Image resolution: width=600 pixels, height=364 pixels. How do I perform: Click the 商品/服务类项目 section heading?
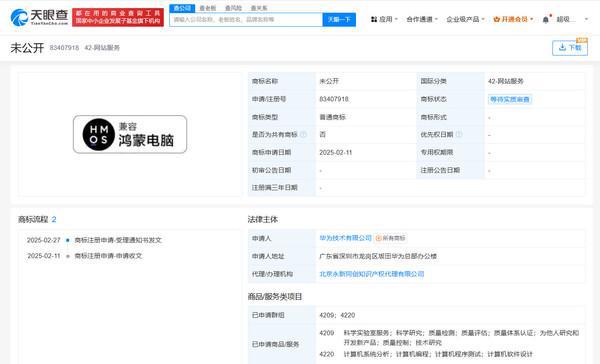pos(275,296)
